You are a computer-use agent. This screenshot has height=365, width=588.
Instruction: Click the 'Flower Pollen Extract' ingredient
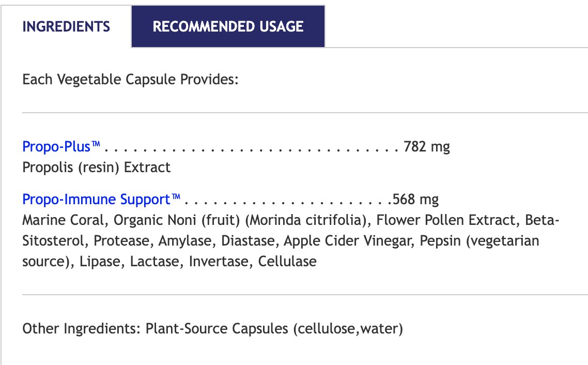pos(446,220)
